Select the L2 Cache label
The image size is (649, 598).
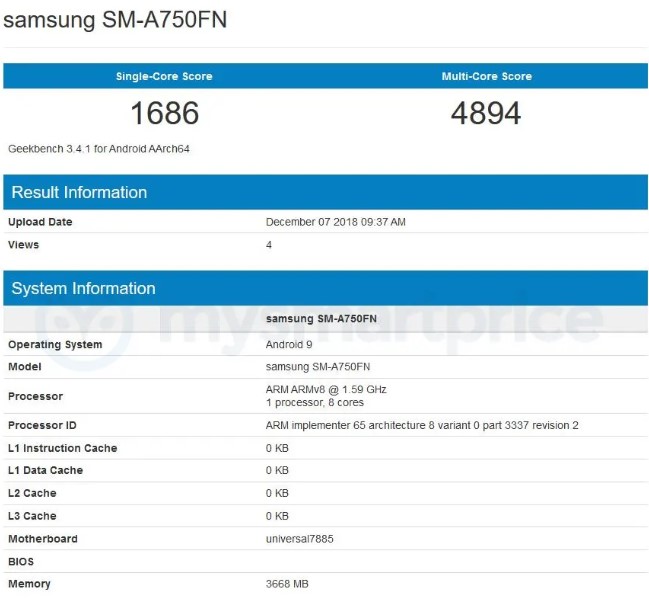click(x=32, y=493)
